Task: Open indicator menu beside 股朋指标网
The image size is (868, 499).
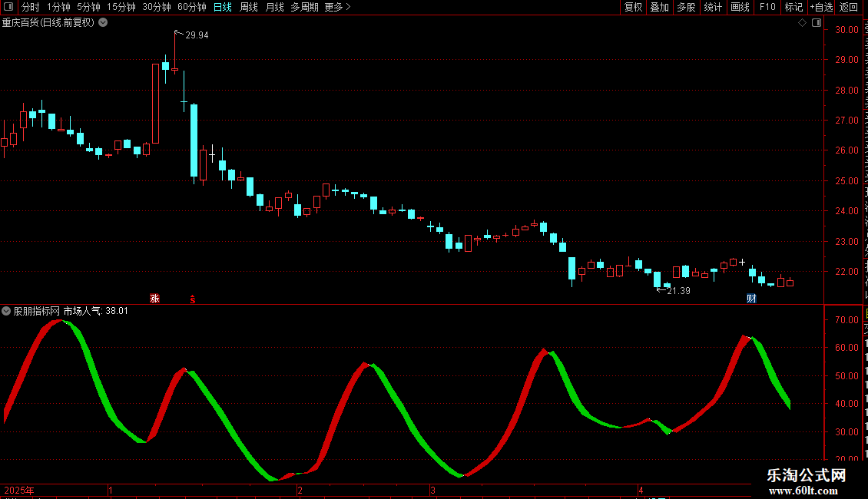Action: point(6,311)
